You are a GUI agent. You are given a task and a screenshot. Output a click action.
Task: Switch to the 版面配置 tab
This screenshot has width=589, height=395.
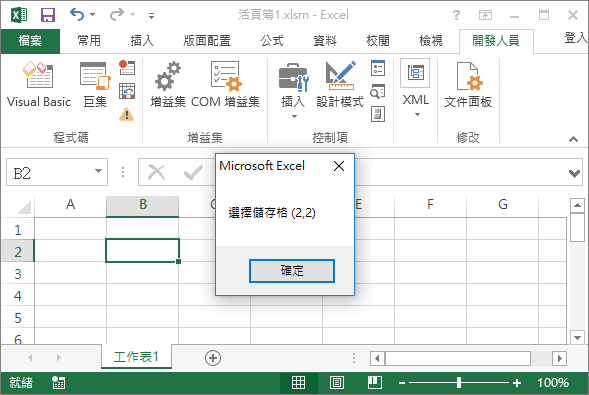tap(207, 41)
